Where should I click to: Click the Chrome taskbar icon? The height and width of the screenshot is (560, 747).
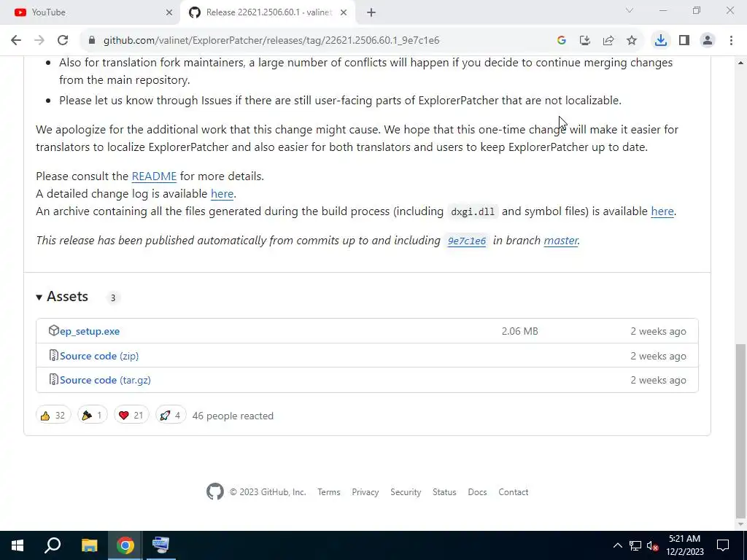125,545
